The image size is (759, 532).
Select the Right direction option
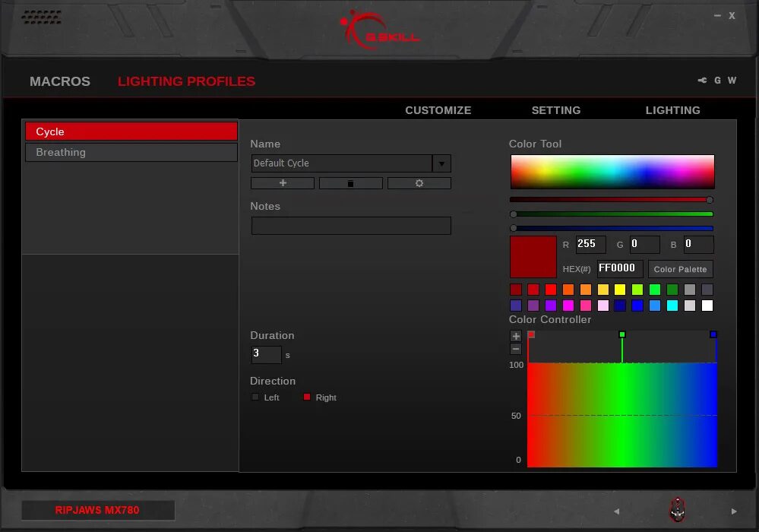coord(306,397)
